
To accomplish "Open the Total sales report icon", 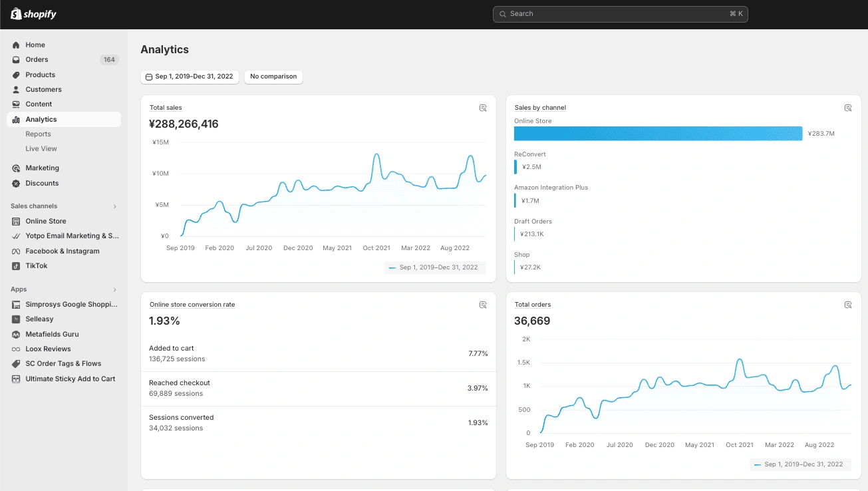I will click(483, 108).
